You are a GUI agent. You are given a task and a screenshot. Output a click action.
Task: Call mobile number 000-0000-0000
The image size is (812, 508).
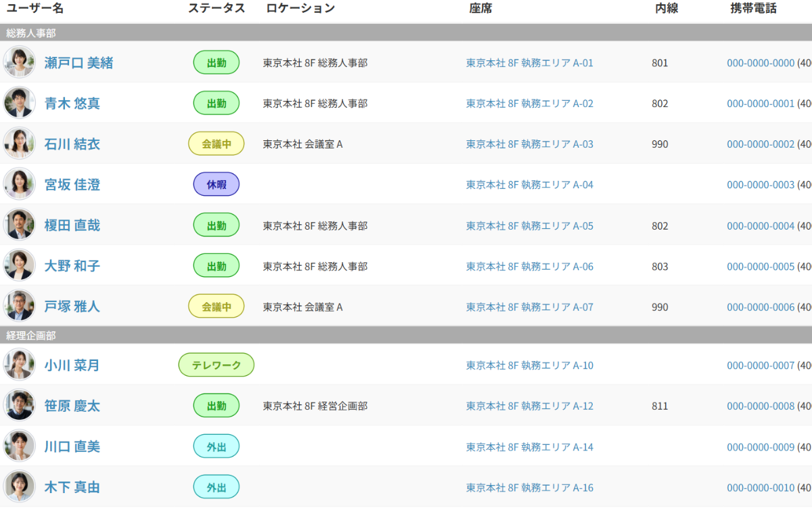point(761,63)
